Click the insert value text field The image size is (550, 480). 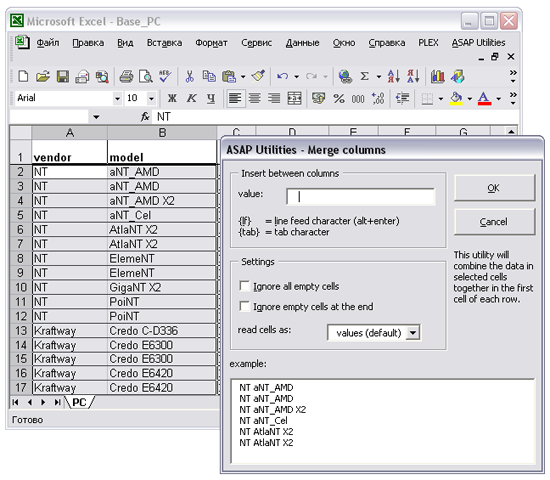click(x=361, y=197)
